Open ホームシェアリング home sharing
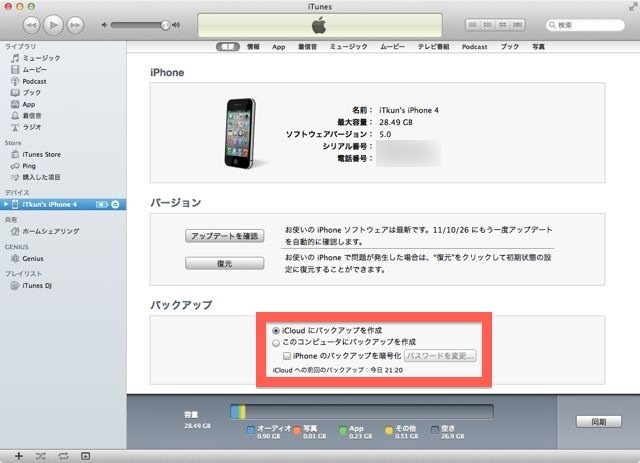 [x=51, y=231]
